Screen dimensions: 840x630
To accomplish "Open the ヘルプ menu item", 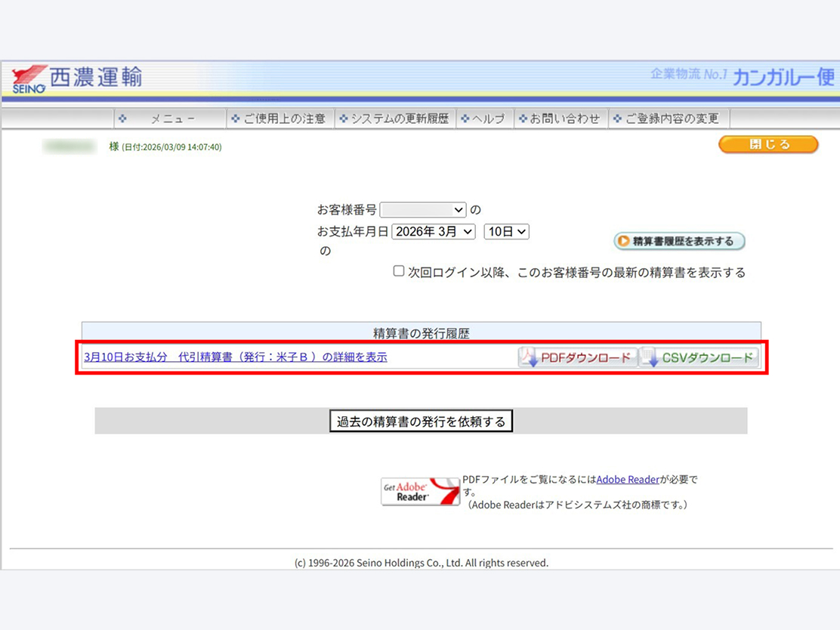I will click(x=483, y=119).
